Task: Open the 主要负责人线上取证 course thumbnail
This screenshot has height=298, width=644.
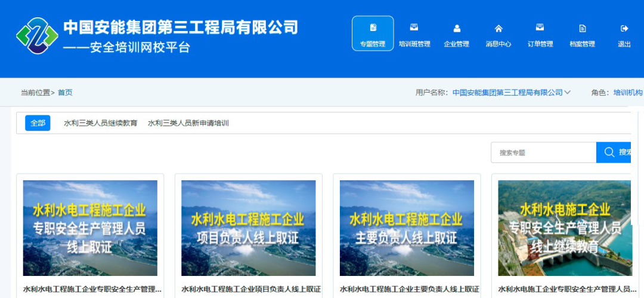Action: (407, 228)
